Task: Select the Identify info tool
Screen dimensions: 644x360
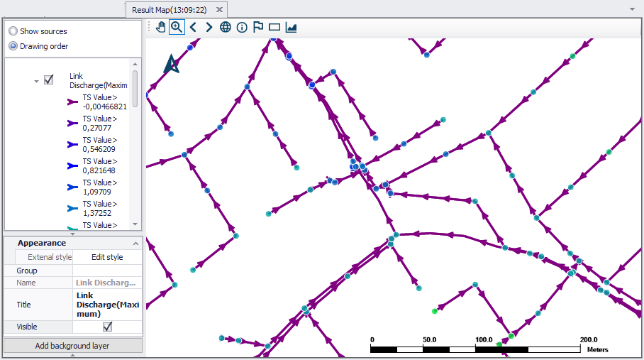Action: pyautogui.click(x=242, y=28)
